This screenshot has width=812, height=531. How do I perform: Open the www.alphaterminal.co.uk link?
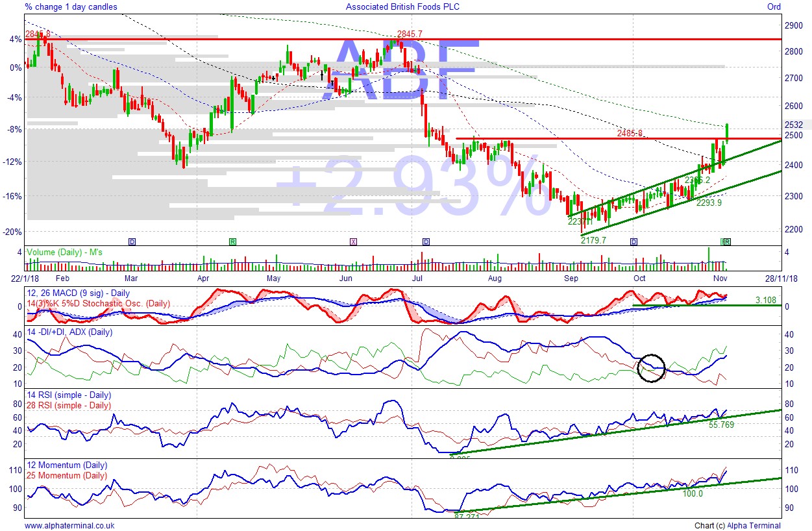tap(69, 525)
